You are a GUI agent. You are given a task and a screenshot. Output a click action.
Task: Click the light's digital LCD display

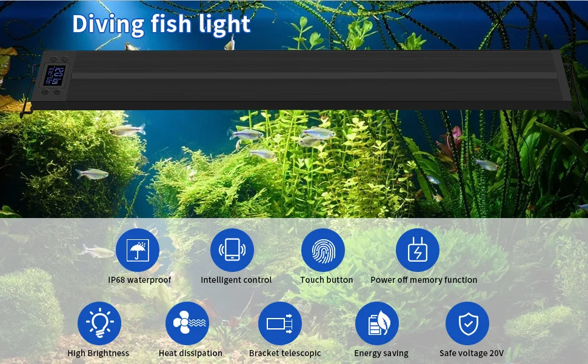coord(55,76)
